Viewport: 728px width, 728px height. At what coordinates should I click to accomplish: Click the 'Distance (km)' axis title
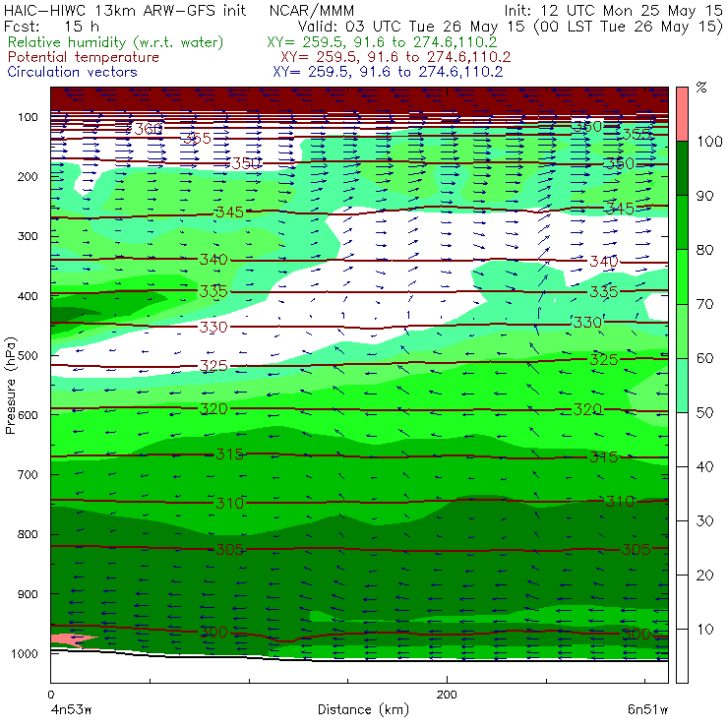click(x=363, y=709)
